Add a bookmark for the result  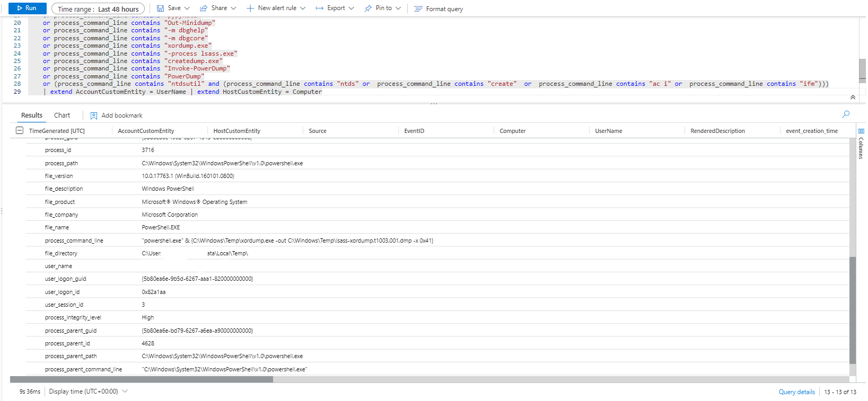click(x=116, y=115)
